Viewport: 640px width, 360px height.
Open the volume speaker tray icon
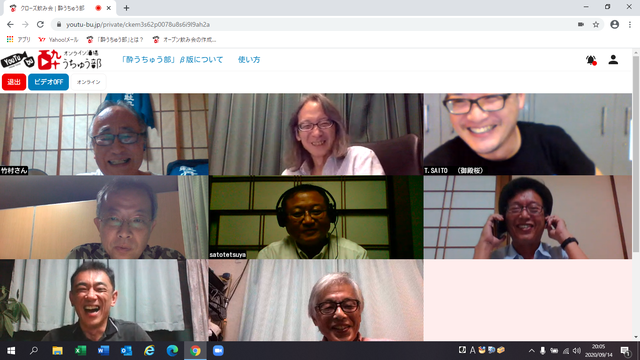coord(577,351)
